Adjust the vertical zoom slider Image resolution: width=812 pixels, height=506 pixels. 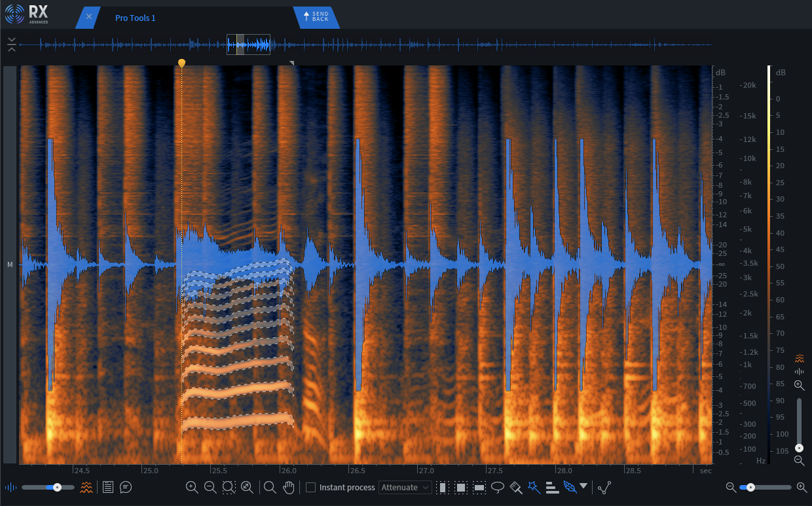(x=799, y=424)
